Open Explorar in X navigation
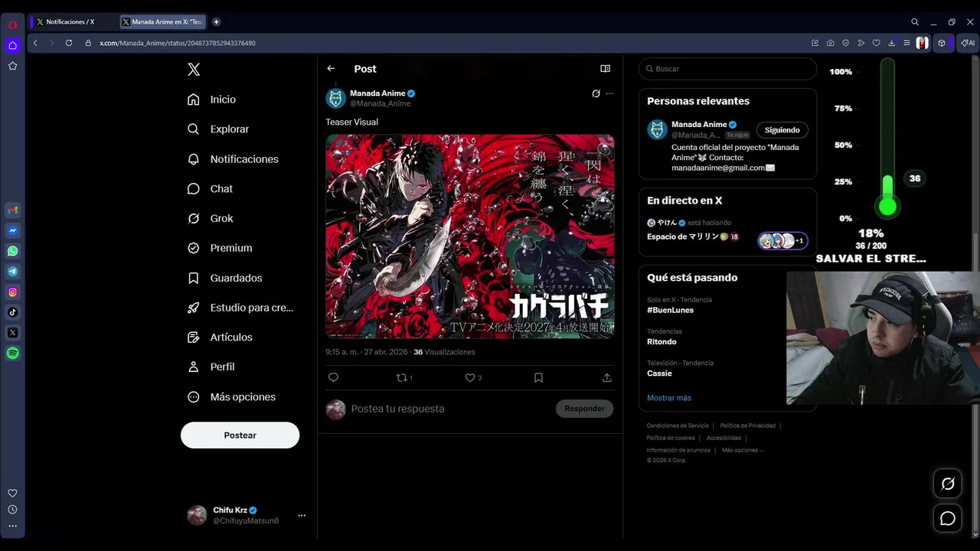Viewport: 980px width, 551px height. click(x=219, y=129)
